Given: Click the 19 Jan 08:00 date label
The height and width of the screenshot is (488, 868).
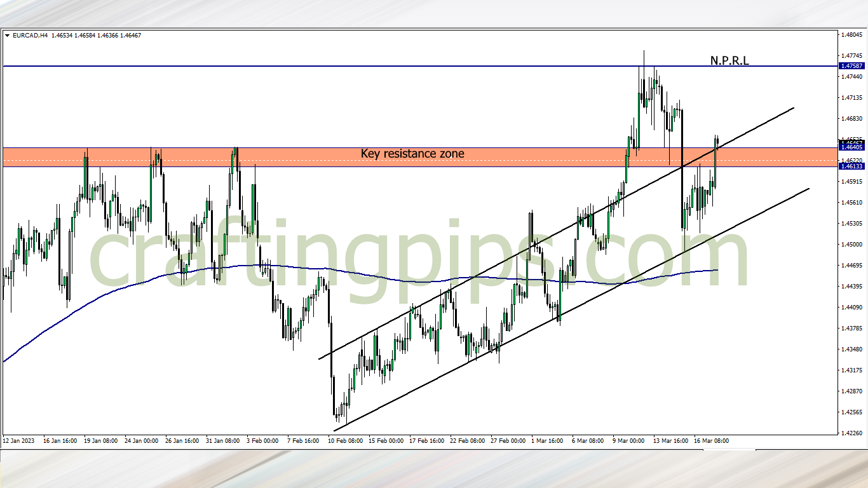Looking at the screenshot, I should 100,440.
